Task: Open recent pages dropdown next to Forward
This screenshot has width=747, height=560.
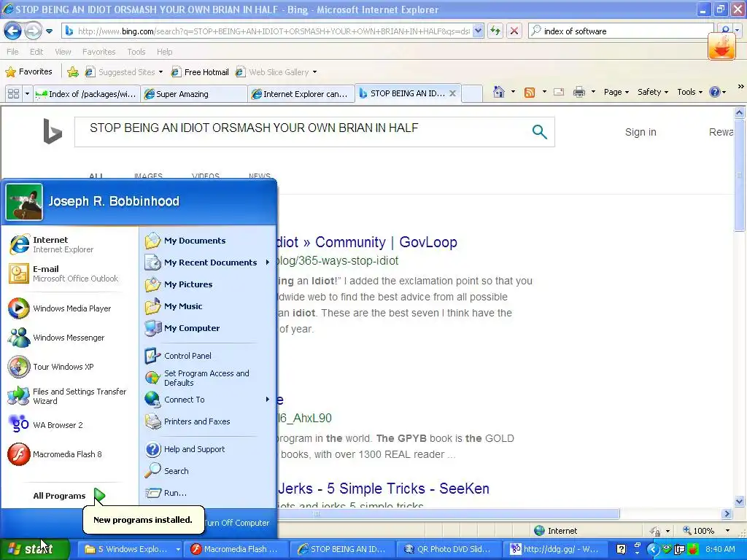Action: pos(49,31)
